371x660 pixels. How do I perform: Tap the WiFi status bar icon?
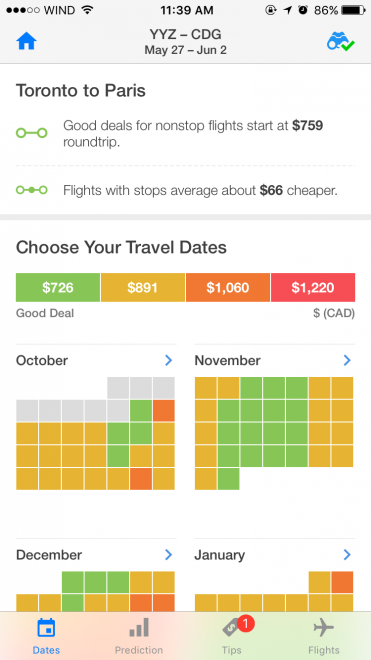[x=88, y=10]
